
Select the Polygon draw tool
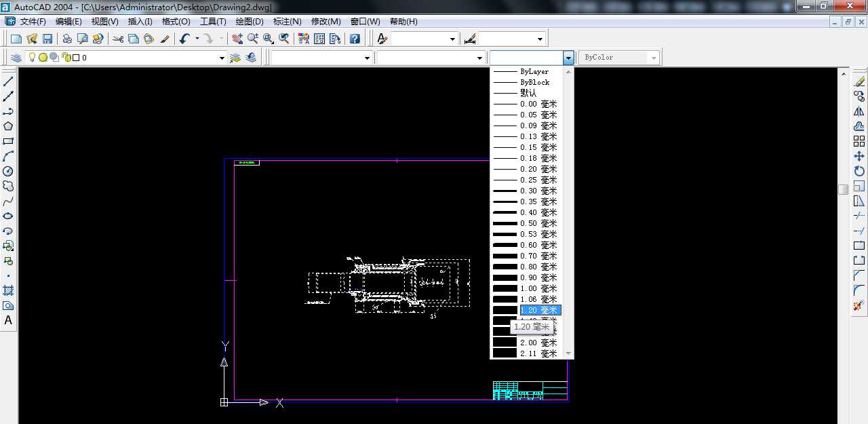(8, 126)
